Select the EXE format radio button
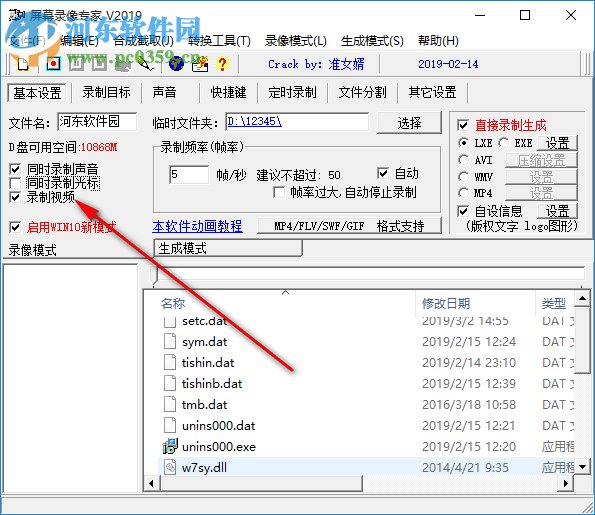The height and width of the screenshot is (515, 595). coord(504,143)
